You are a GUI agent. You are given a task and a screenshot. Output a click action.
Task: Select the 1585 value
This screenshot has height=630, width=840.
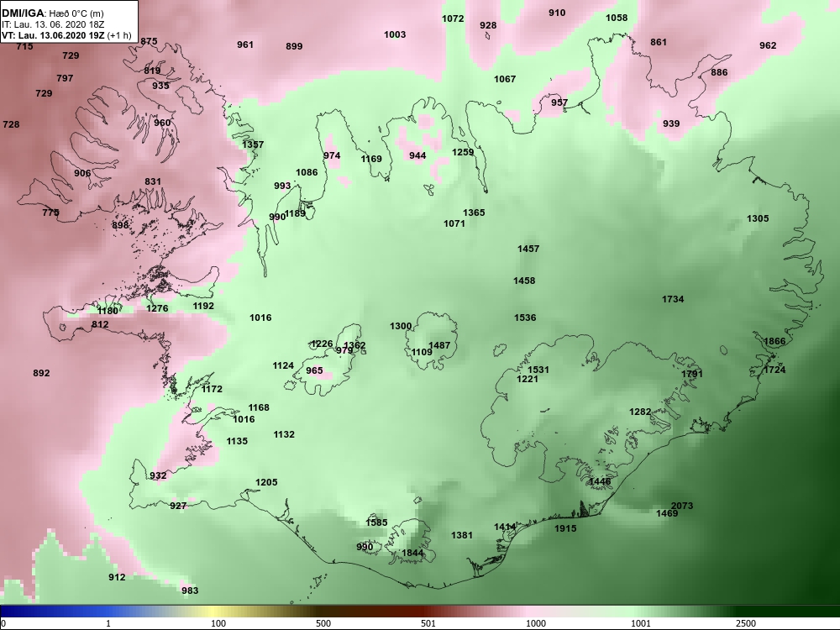(x=376, y=522)
